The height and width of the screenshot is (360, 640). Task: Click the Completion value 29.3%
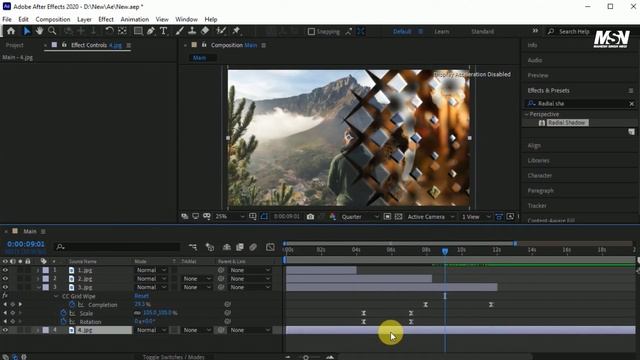point(142,304)
